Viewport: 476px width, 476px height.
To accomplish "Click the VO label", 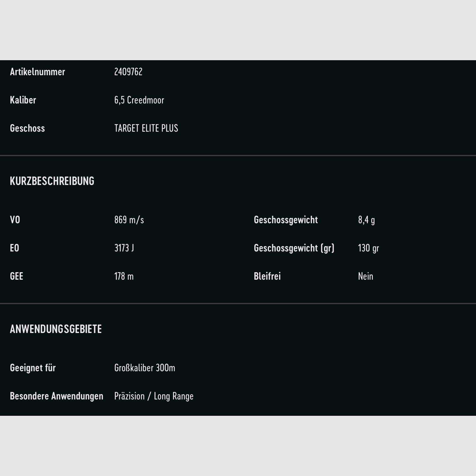I will pos(15,220).
